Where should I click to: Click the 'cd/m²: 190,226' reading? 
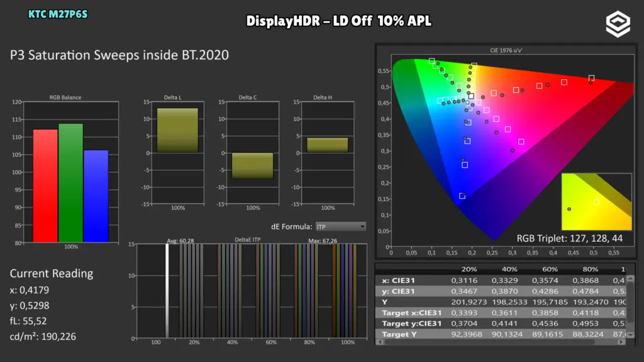click(x=43, y=337)
